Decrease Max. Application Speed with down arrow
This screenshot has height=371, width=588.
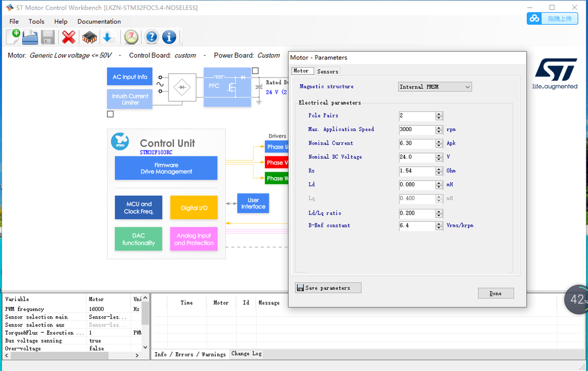tap(439, 132)
